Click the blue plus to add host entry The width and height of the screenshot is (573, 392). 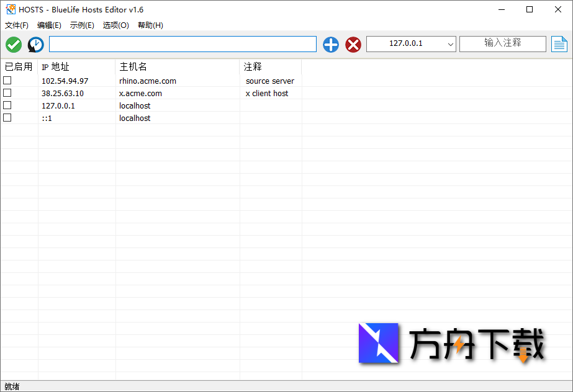(330, 44)
